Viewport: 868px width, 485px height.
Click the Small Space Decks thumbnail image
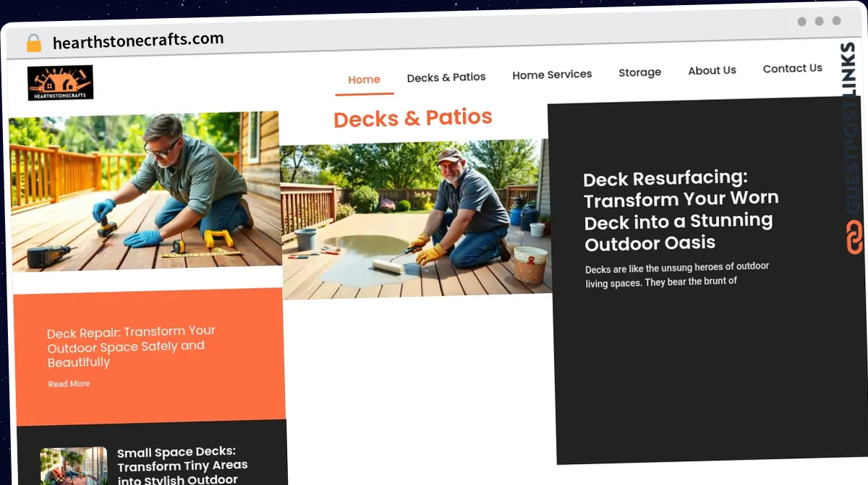[x=74, y=466]
